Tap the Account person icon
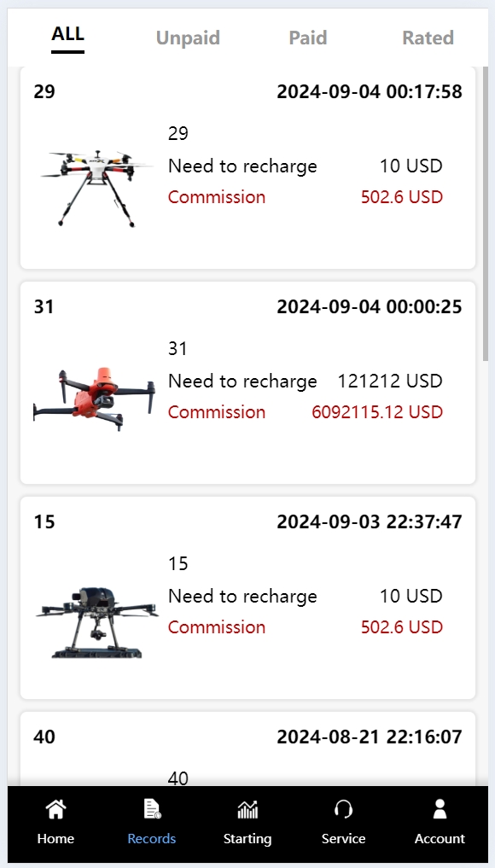 [x=440, y=809]
